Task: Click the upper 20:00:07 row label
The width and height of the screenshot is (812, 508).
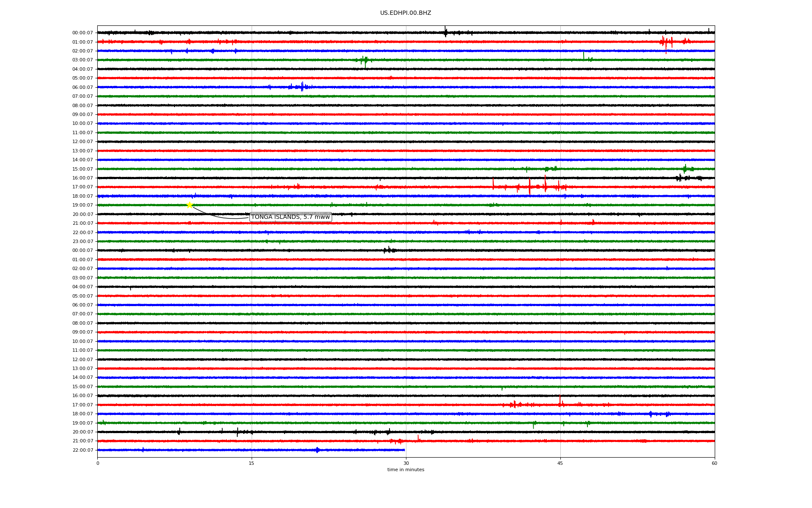Action: (x=82, y=215)
